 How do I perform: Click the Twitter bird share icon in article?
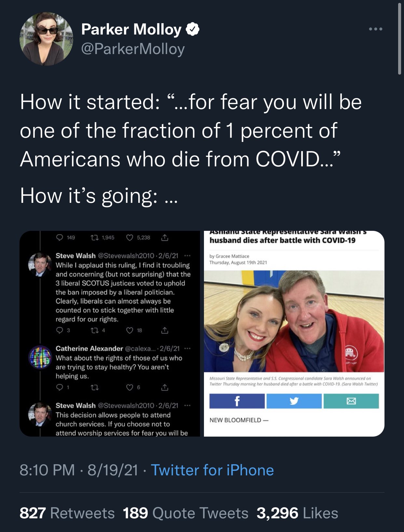click(294, 401)
